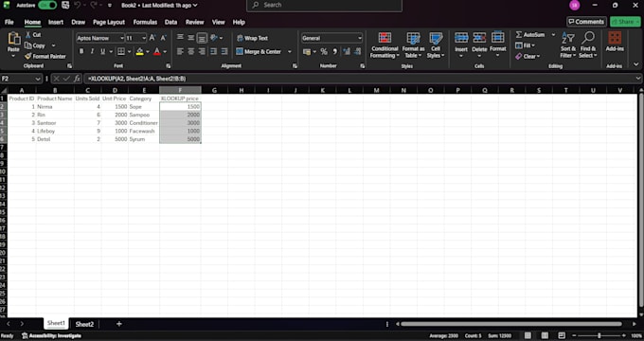Open Conditional Formatting icon
The width and height of the screenshot is (644, 341).
coord(385,38)
